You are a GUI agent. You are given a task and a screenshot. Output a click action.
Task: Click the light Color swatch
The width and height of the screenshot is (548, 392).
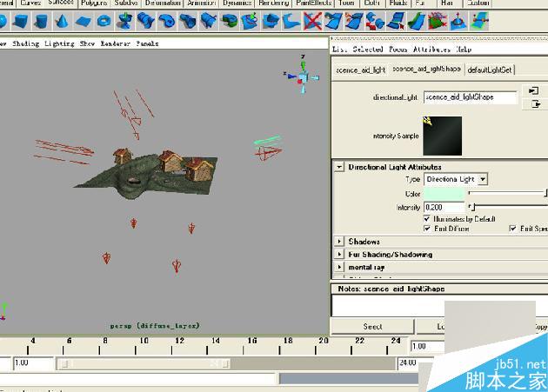(444, 194)
